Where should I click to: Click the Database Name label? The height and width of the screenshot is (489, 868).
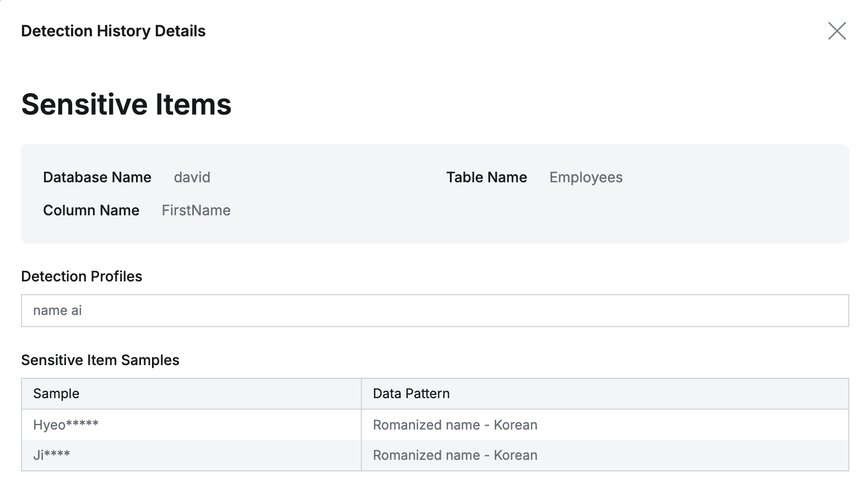click(x=97, y=177)
